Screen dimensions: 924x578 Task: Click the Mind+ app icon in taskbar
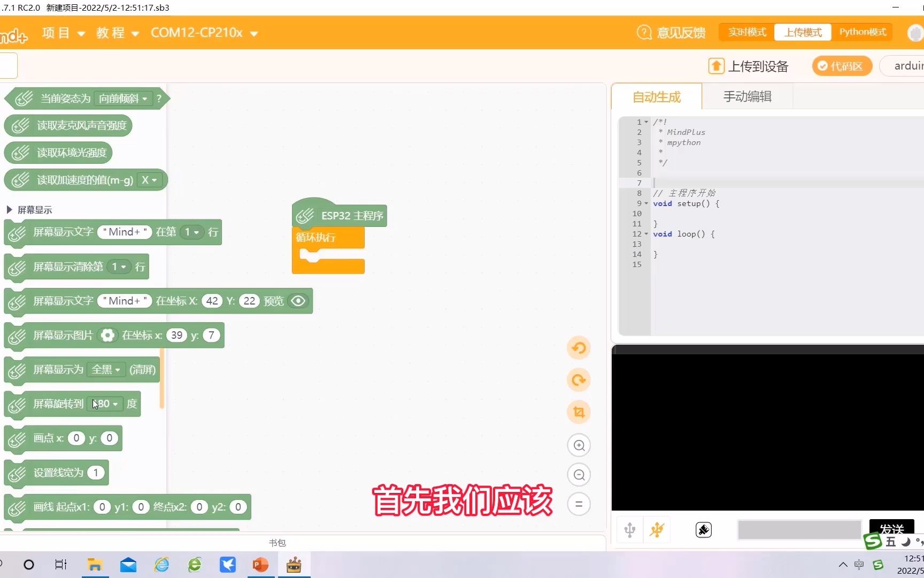[x=294, y=565]
